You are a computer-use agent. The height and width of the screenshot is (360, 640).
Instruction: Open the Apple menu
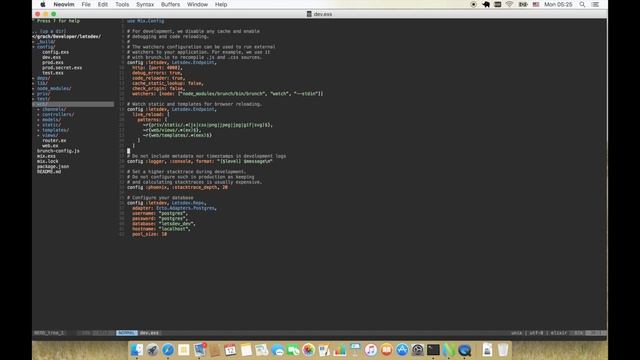point(42,4)
